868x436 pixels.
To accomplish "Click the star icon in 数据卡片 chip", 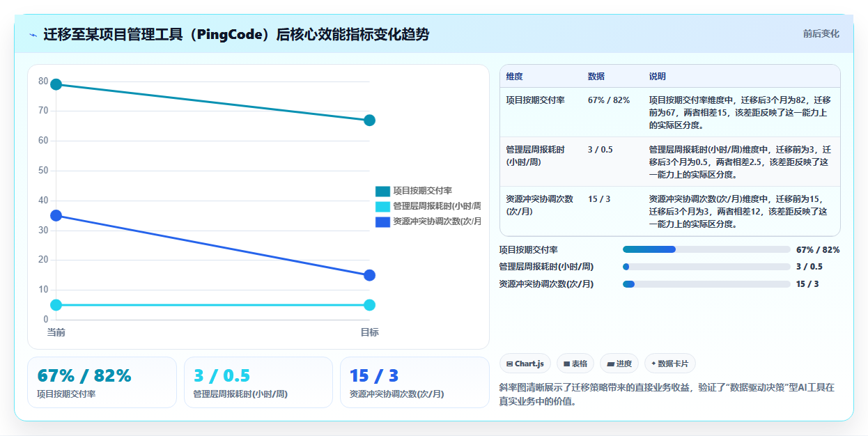I will point(653,364).
